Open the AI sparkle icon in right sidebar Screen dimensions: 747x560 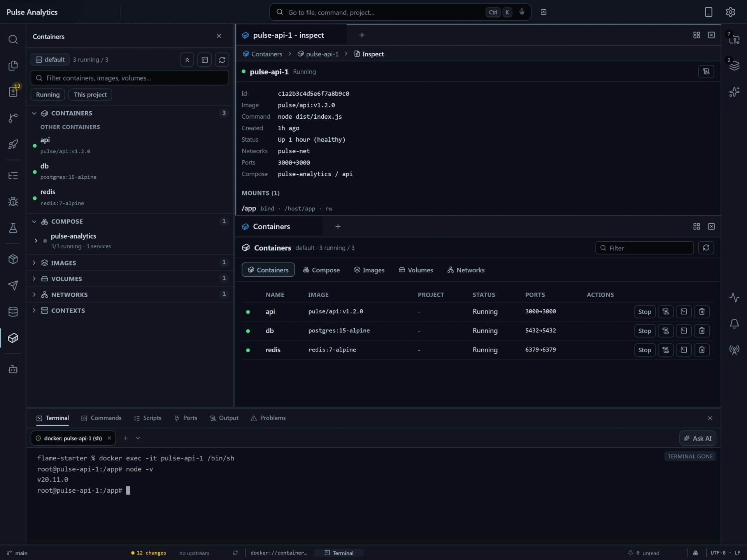point(734,92)
